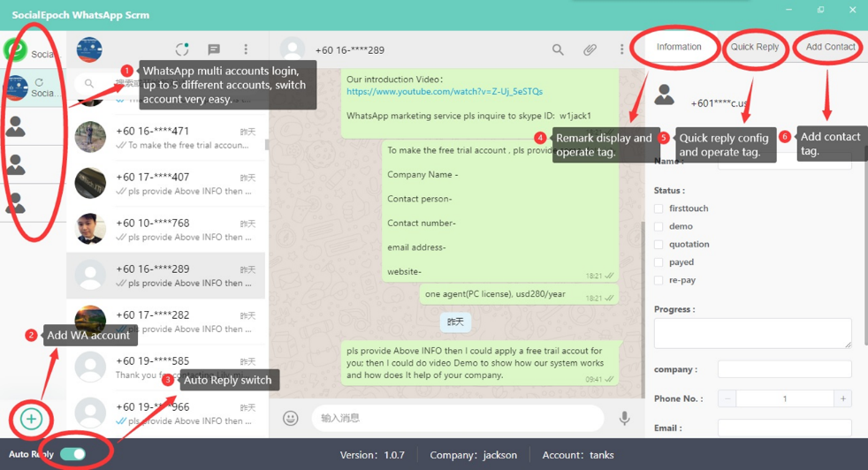Open chat with +60 17-****407

click(165, 184)
